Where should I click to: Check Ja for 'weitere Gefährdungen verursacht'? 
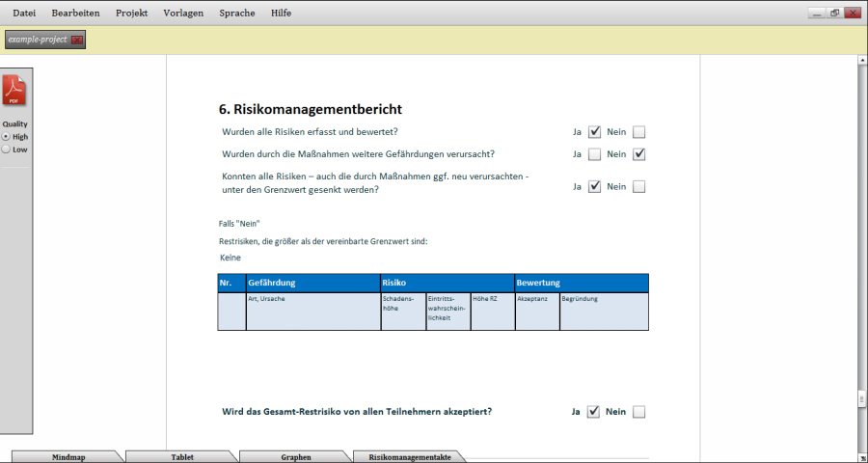click(x=594, y=154)
